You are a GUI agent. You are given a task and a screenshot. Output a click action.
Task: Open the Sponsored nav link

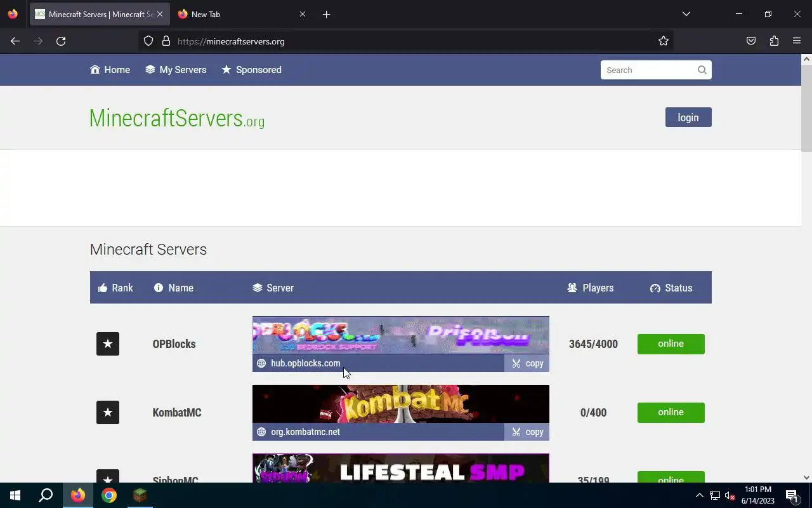tap(251, 70)
